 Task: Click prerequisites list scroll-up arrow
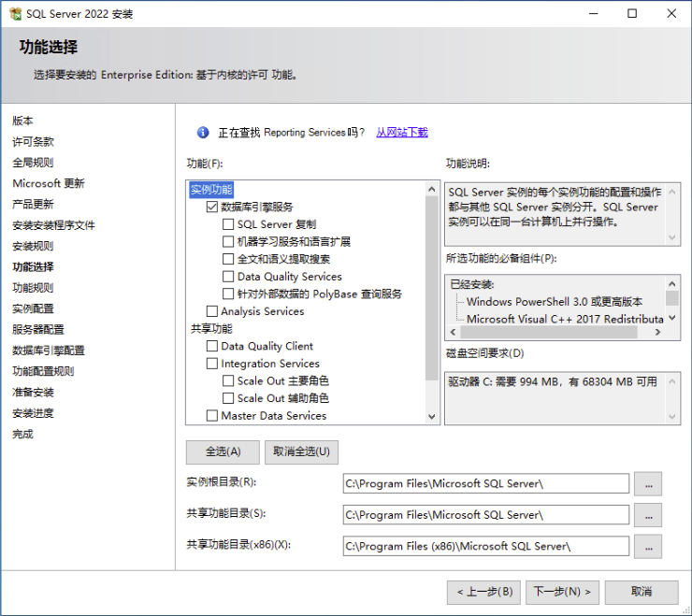(x=671, y=284)
